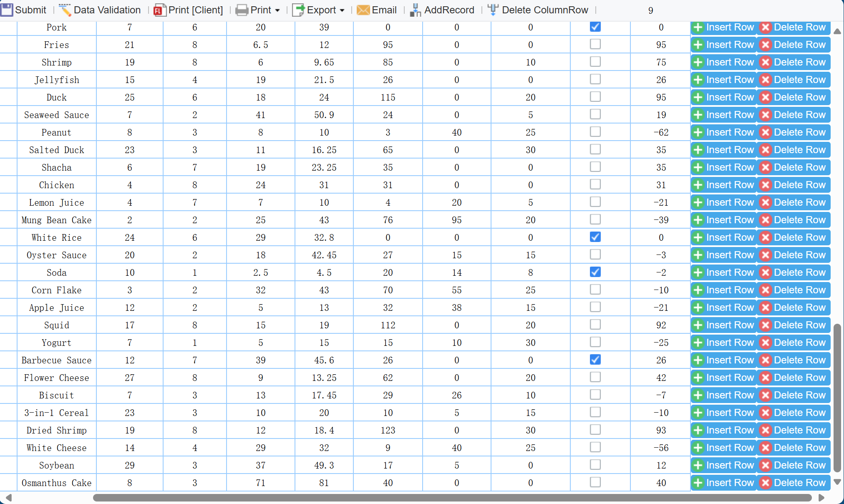Click Insert Row for Peanut
Image resolution: width=844 pixels, height=504 pixels.
[723, 132]
